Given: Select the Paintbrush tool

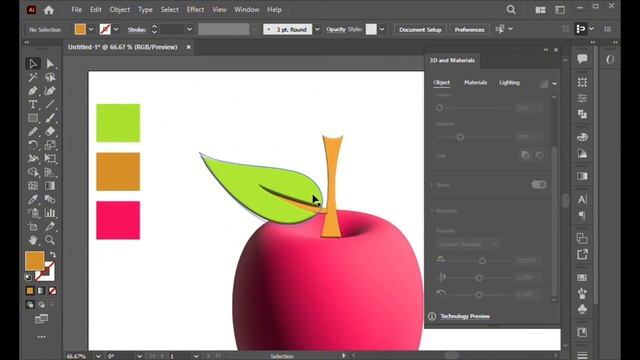Looking at the screenshot, I should [50, 118].
